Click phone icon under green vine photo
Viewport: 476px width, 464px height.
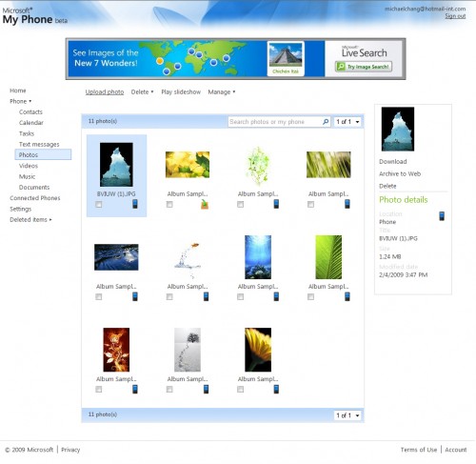point(276,204)
